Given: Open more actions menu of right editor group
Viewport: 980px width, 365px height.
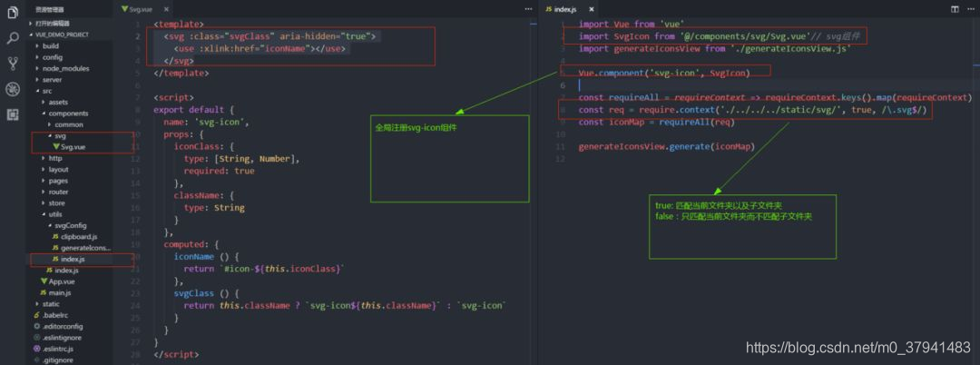Looking at the screenshot, I should [x=969, y=9].
